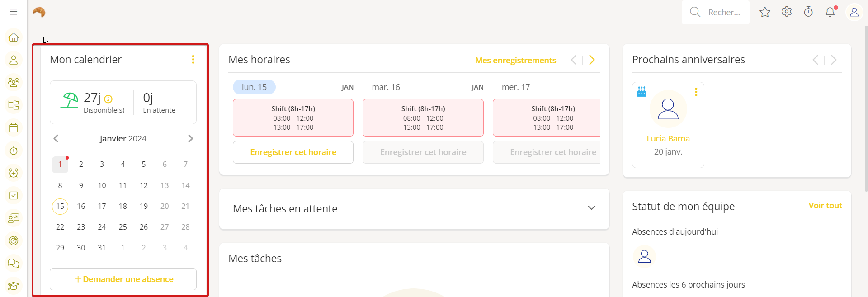Click Voir tout in team status

(x=825, y=206)
